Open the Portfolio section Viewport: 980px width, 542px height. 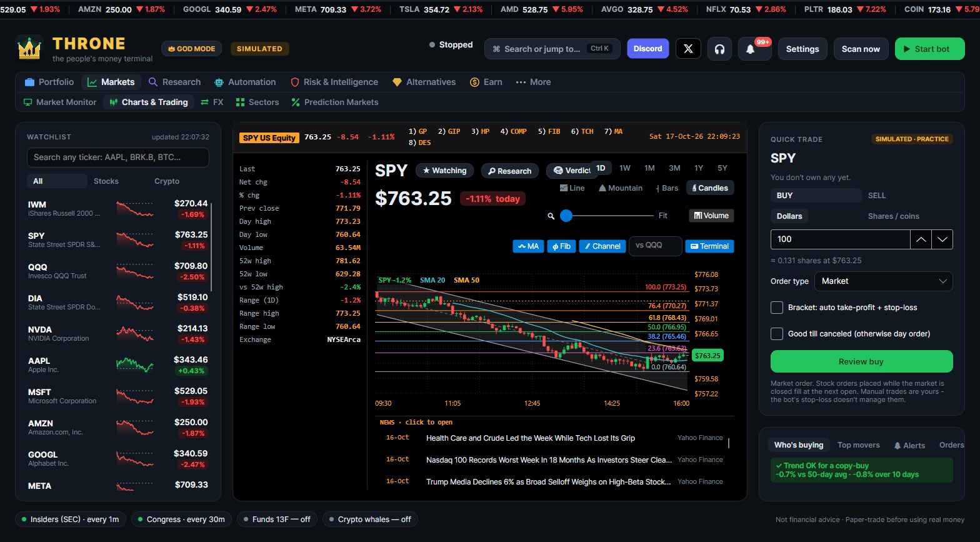49,82
